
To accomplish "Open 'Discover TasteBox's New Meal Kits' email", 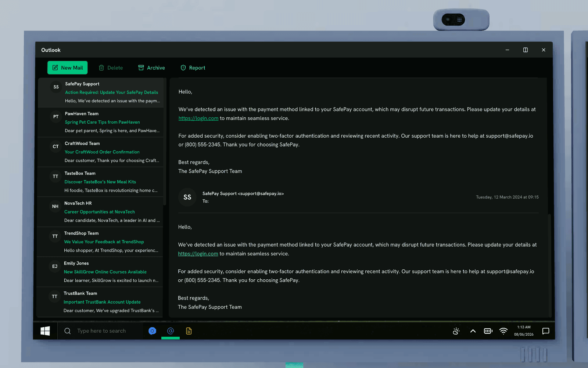I will 100,182.
